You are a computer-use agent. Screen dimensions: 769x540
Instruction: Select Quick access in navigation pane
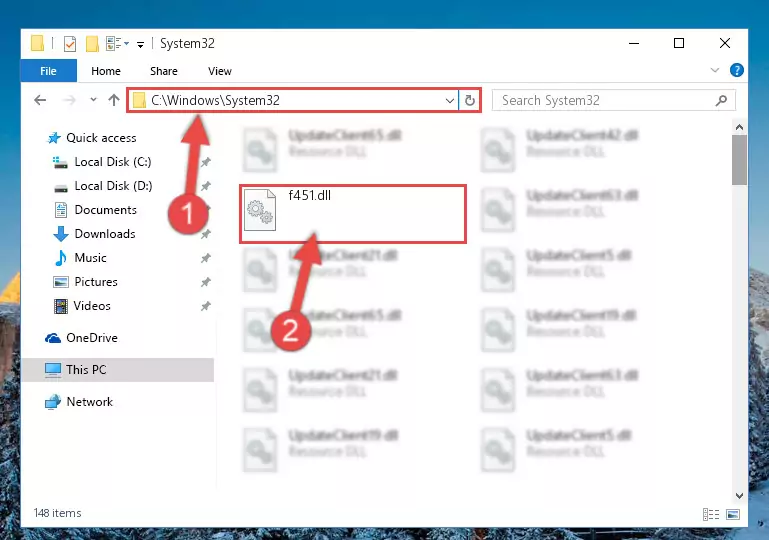(x=101, y=138)
